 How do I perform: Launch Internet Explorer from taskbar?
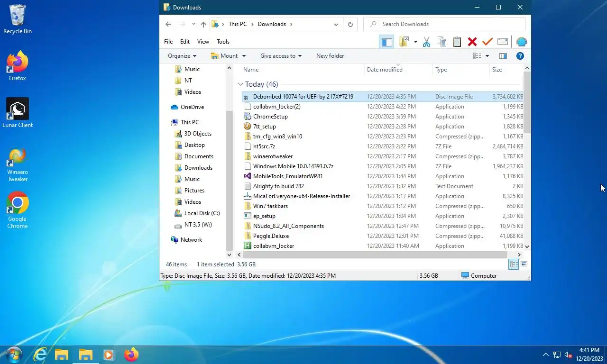[40, 355]
